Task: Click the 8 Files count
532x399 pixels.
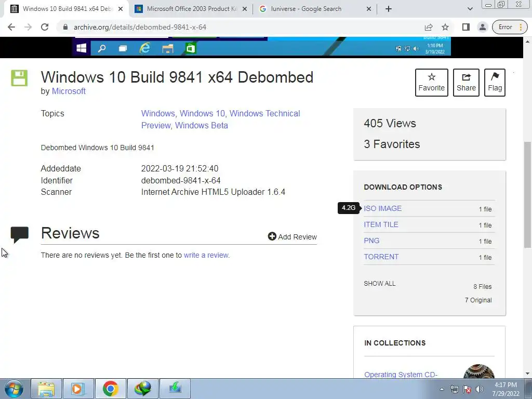Action: pyautogui.click(x=483, y=287)
